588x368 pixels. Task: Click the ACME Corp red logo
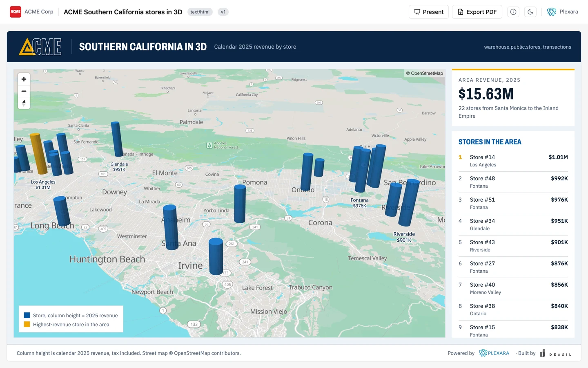coord(16,12)
